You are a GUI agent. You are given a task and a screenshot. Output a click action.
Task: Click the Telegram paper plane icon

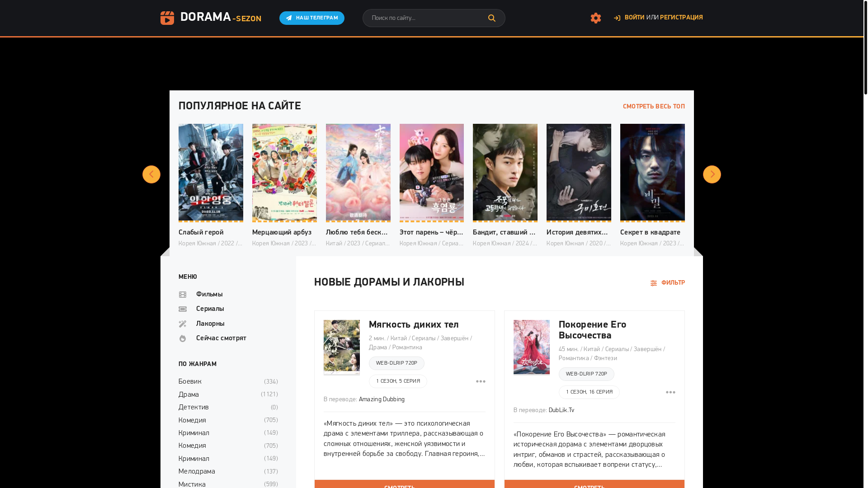pyautogui.click(x=289, y=18)
